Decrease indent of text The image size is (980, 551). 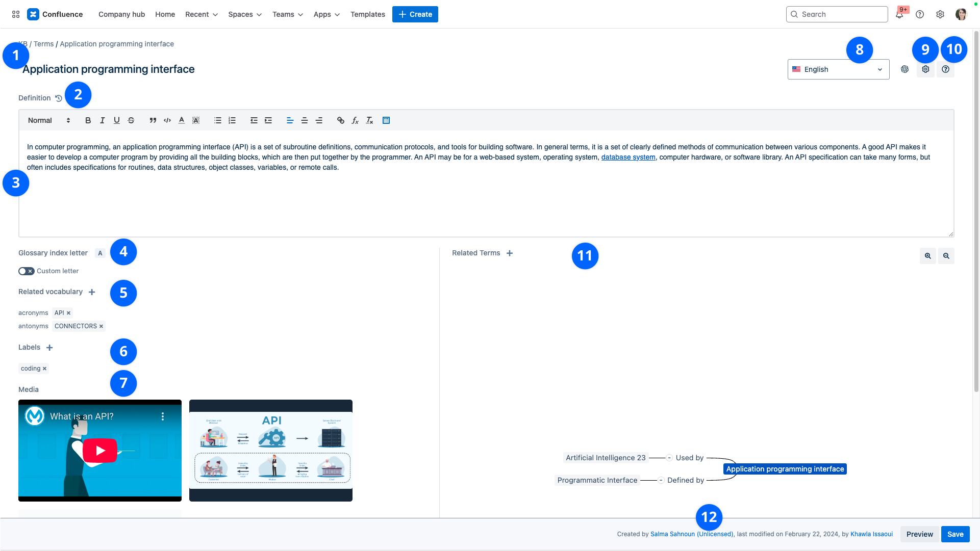pos(254,121)
